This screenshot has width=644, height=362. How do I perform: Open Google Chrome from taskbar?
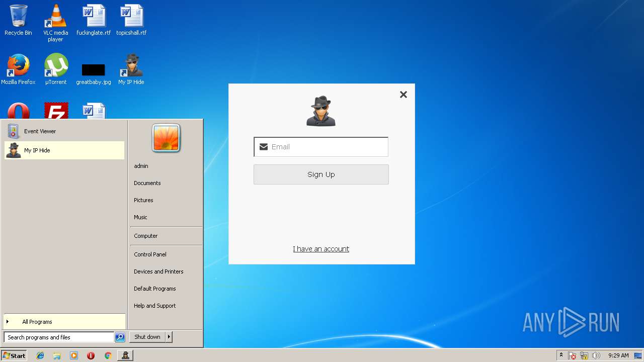tap(108, 355)
